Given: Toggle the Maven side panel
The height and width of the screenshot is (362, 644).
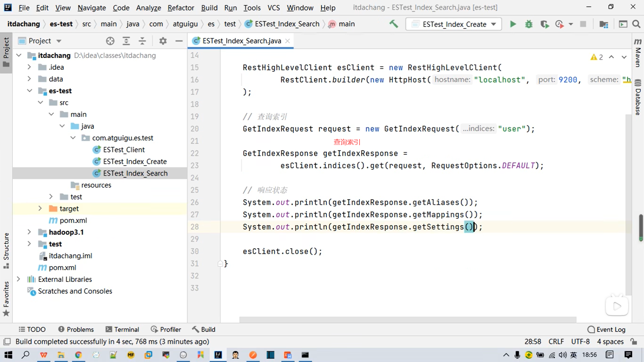Looking at the screenshot, I should 638,53.
